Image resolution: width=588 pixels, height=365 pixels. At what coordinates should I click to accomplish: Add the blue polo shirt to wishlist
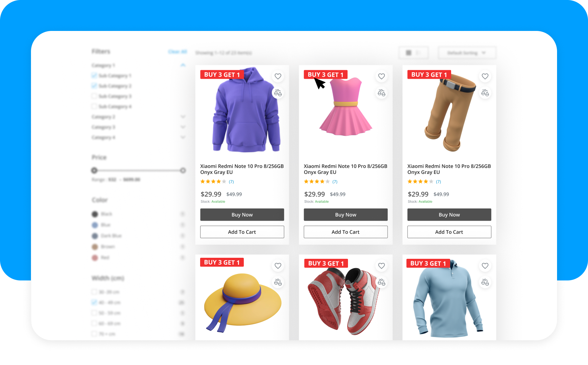485,266
